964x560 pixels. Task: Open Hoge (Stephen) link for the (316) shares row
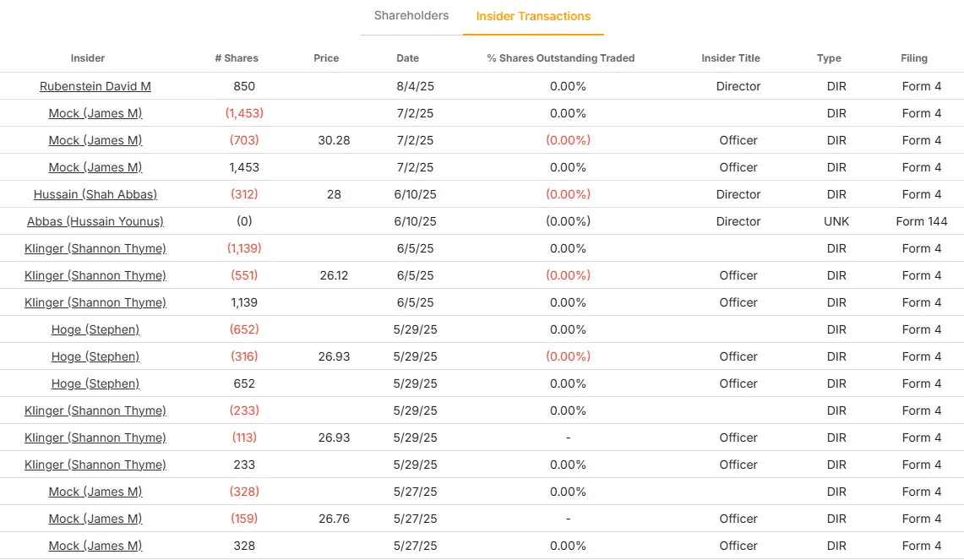(95, 356)
